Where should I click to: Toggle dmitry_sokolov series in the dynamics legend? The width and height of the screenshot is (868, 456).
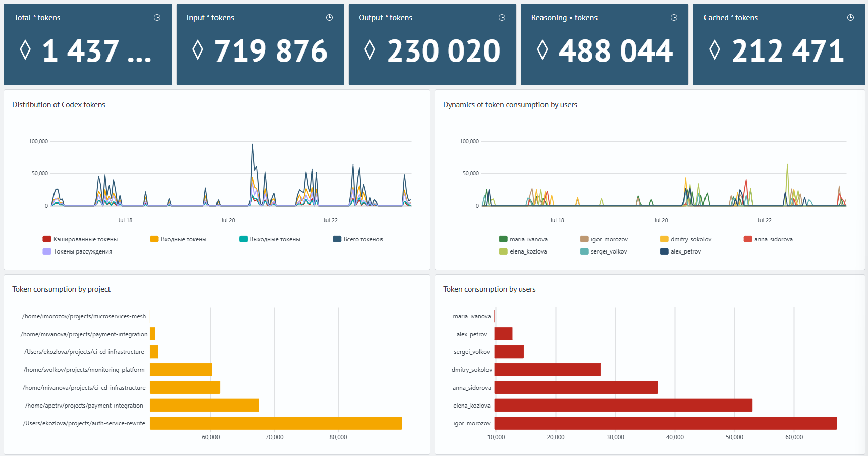tap(686, 239)
